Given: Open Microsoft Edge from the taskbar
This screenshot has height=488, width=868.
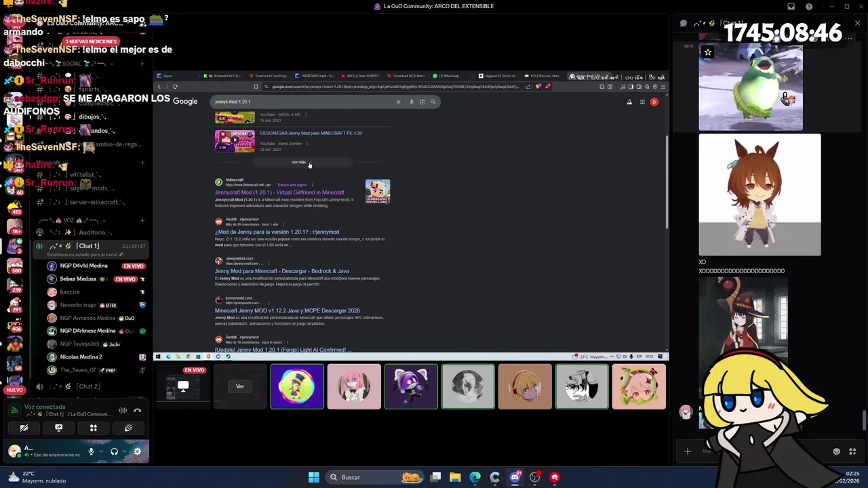Looking at the screenshot, I should 475,477.
